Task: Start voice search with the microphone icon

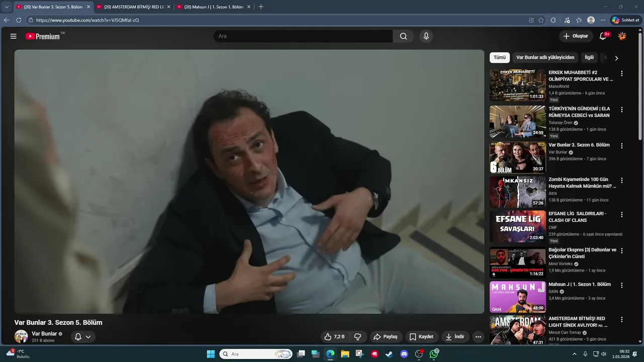Action: click(x=426, y=36)
